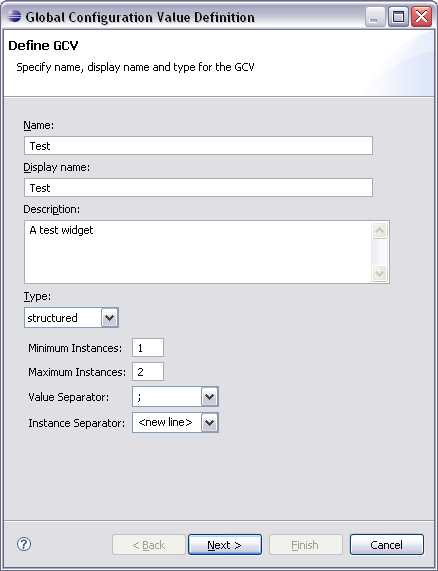This screenshot has height=571, width=438.
Task: Focus the Maximum Instances field
Action: (148, 371)
